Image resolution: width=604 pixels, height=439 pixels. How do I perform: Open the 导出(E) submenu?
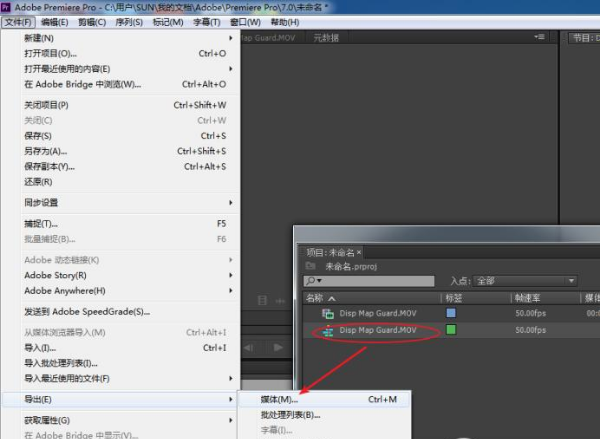tap(121, 399)
